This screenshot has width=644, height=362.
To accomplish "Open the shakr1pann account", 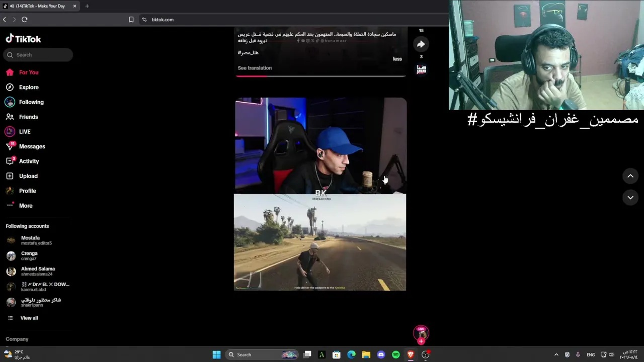I will 34,302.
